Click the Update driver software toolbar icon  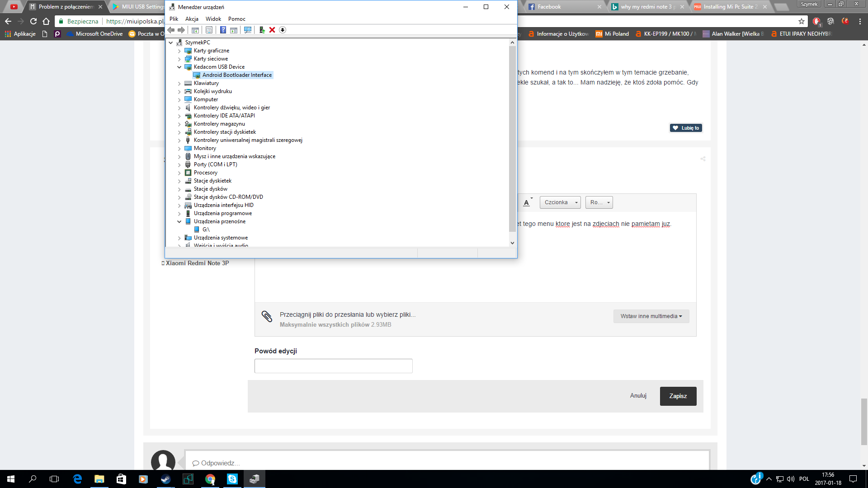tap(262, 30)
